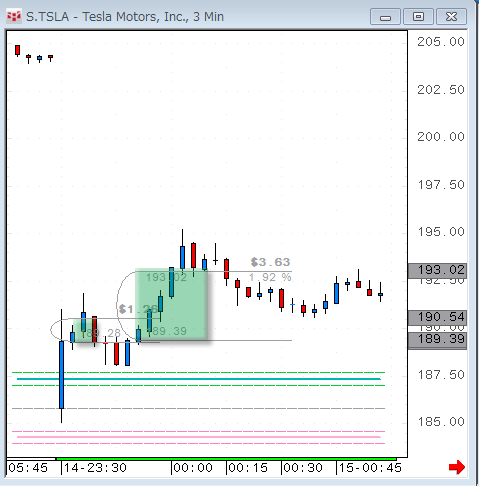The height and width of the screenshot is (486, 479).
Task: Click the 202.50 price axis label
Action: [x=441, y=90]
